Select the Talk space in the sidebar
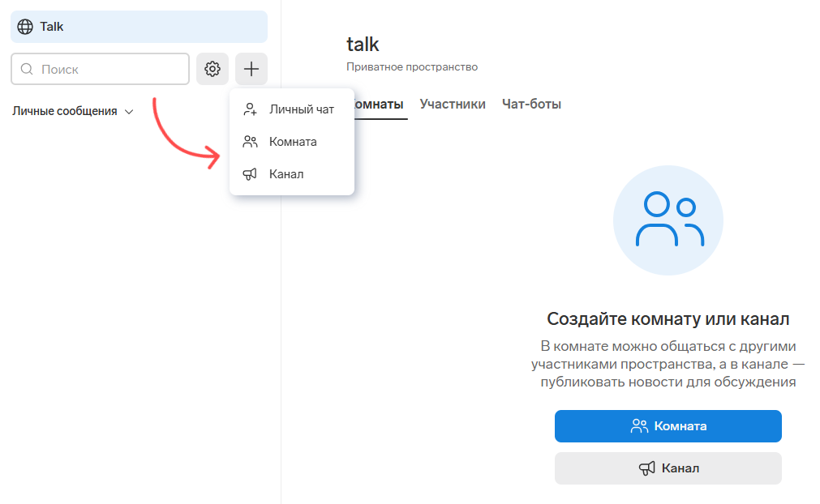This screenshot has width=820, height=504. [x=139, y=27]
